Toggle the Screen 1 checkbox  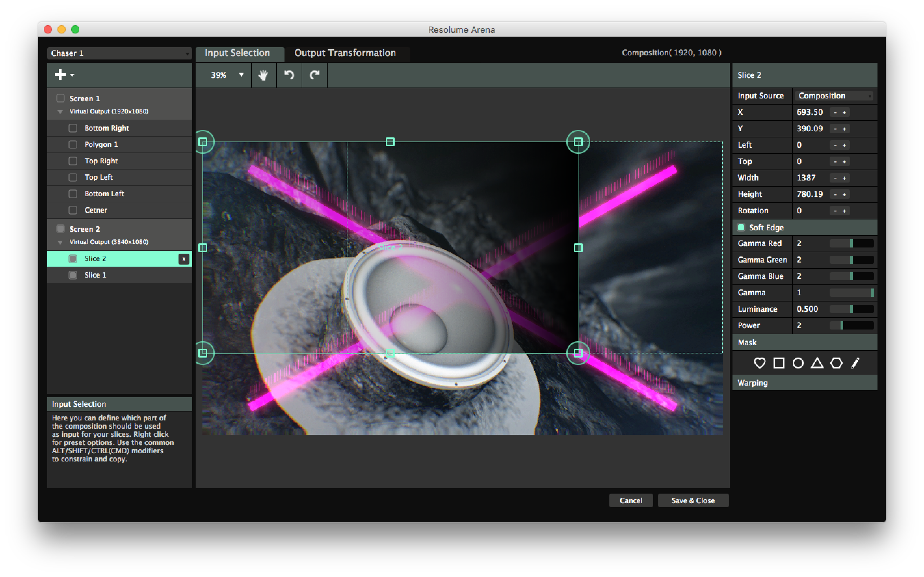click(x=60, y=98)
